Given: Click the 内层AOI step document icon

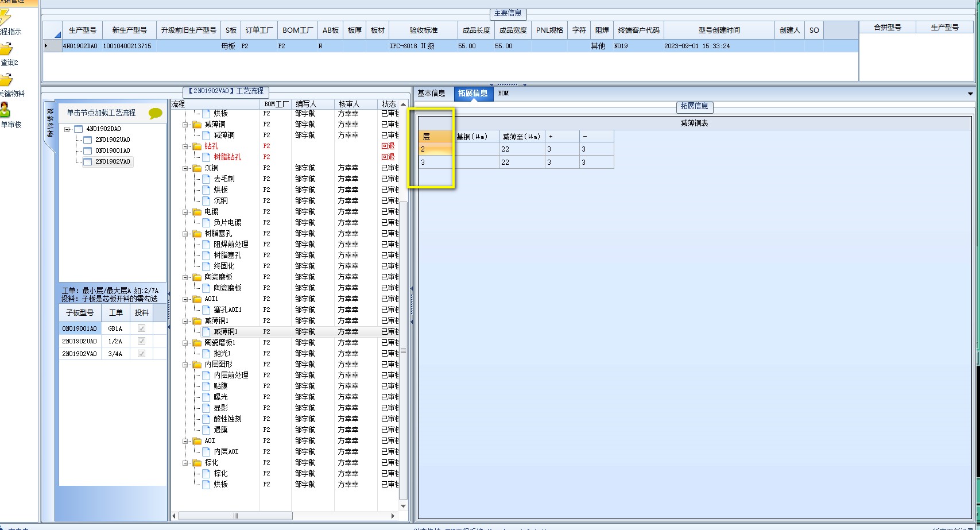Looking at the screenshot, I should click(x=206, y=451).
